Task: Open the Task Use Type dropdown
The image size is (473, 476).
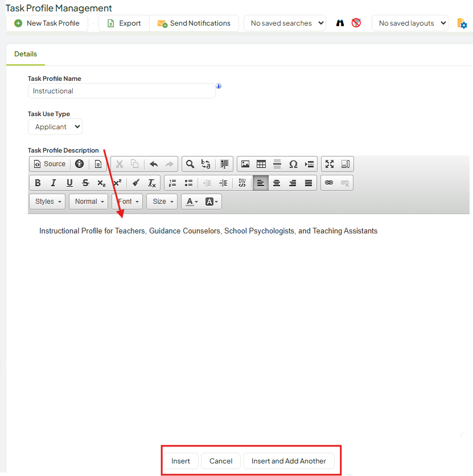Action: click(55, 127)
